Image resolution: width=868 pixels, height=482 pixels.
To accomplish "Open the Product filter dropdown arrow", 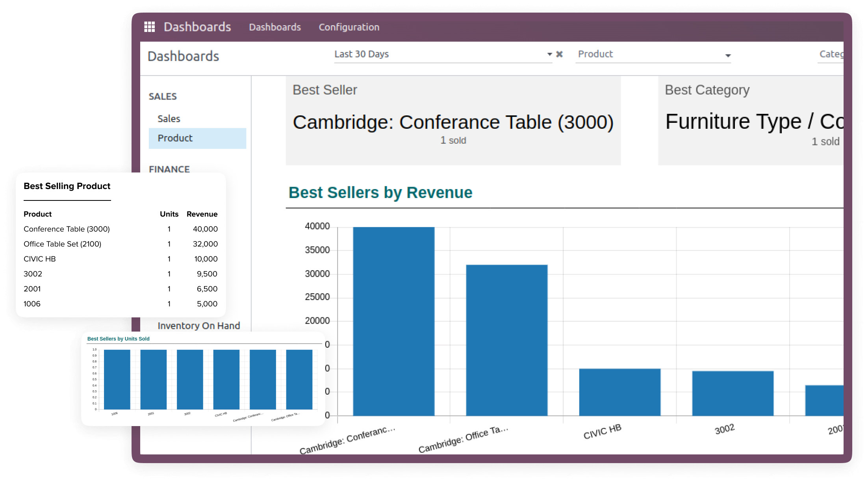I will pos(728,56).
